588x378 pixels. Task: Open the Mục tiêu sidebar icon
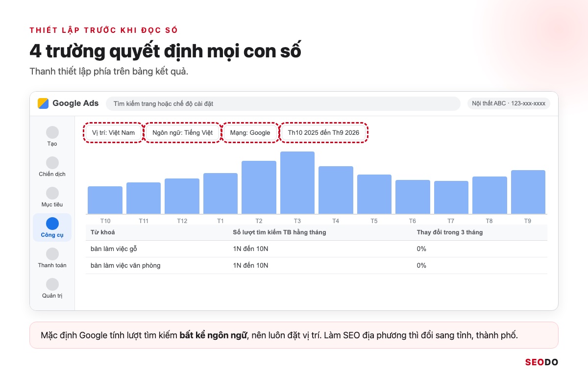point(52,193)
